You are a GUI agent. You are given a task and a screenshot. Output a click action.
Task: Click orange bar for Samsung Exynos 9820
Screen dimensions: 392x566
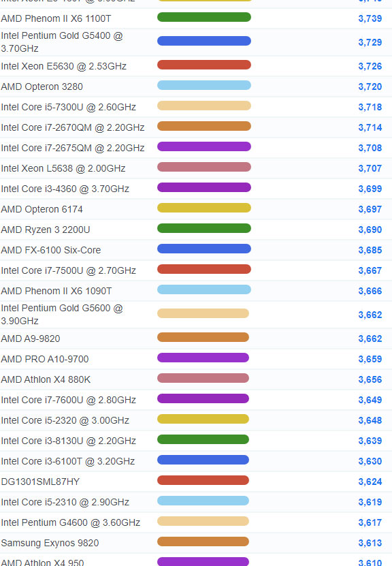(x=203, y=541)
